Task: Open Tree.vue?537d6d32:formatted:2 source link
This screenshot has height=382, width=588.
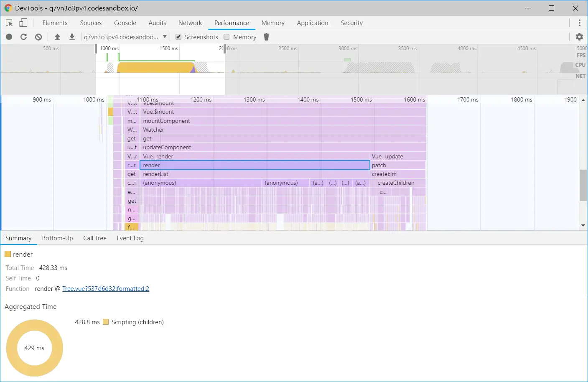Action: pos(106,289)
